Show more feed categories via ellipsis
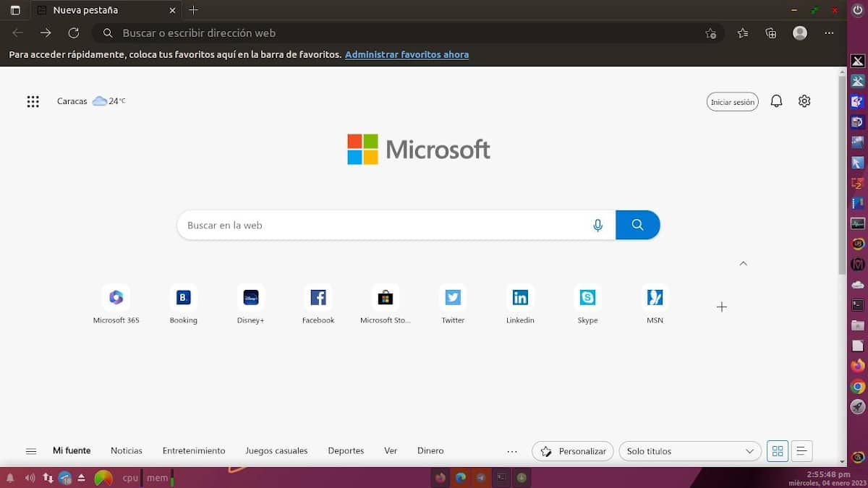The height and width of the screenshot is (488, 868). [512, 451]
